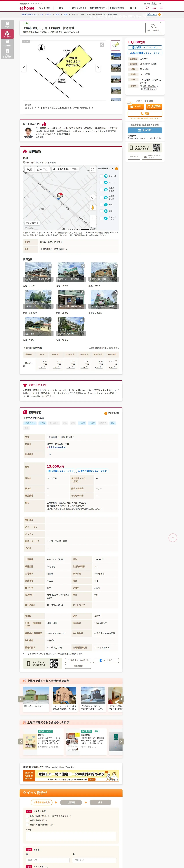Open map camera pan control

tap(93, 197)
